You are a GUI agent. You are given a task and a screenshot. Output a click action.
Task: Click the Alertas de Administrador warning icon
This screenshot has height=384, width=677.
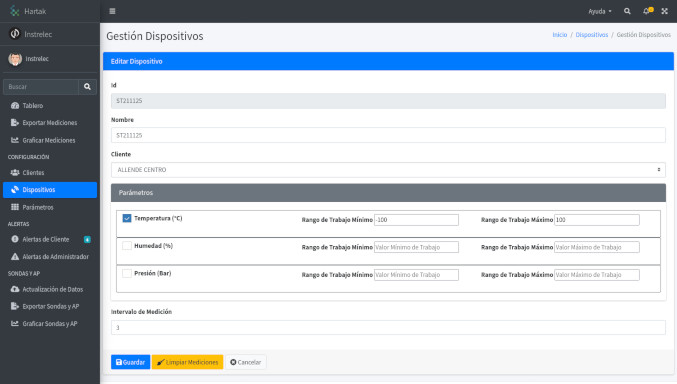(15, 257)
